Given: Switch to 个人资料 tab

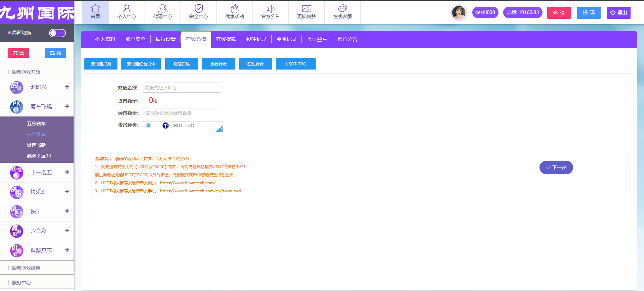Looking at the screenshot, I should pos(105,39).
